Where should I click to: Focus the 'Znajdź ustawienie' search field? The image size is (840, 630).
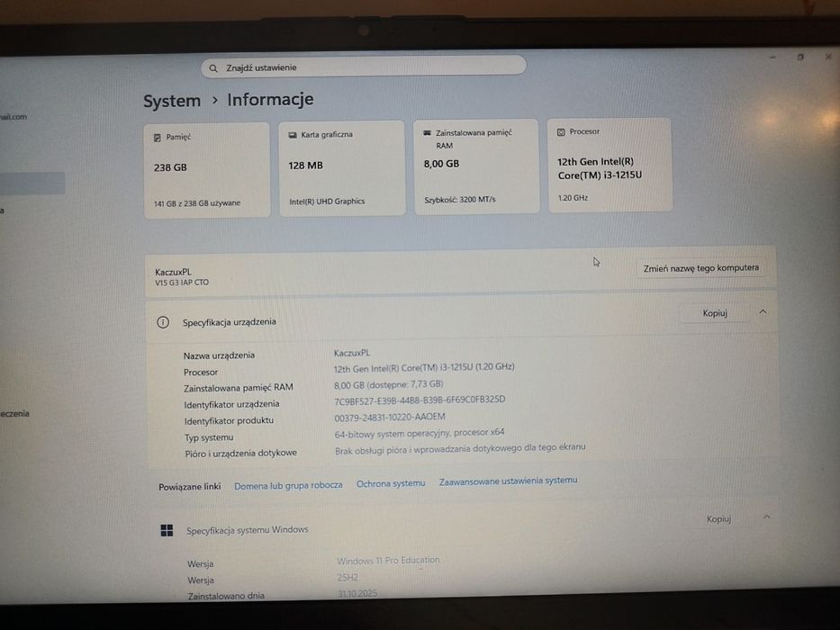[x=364, y=67]
